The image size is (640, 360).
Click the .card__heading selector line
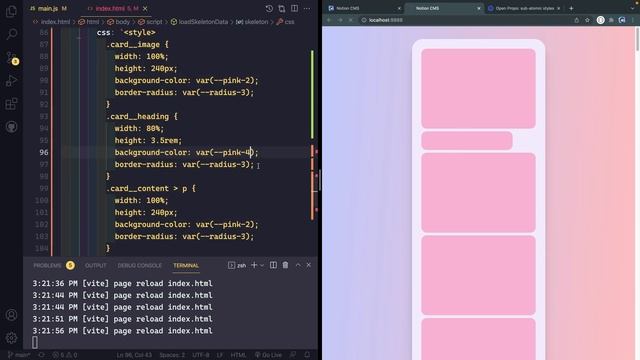click(x=142, y=116)
